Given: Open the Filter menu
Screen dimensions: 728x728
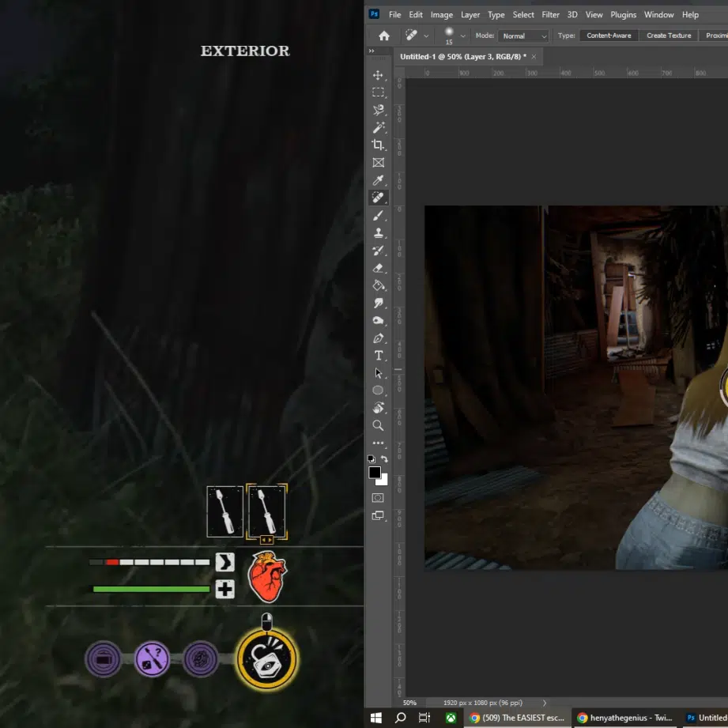Looking at the screenshot, I should tap(550, 15).
